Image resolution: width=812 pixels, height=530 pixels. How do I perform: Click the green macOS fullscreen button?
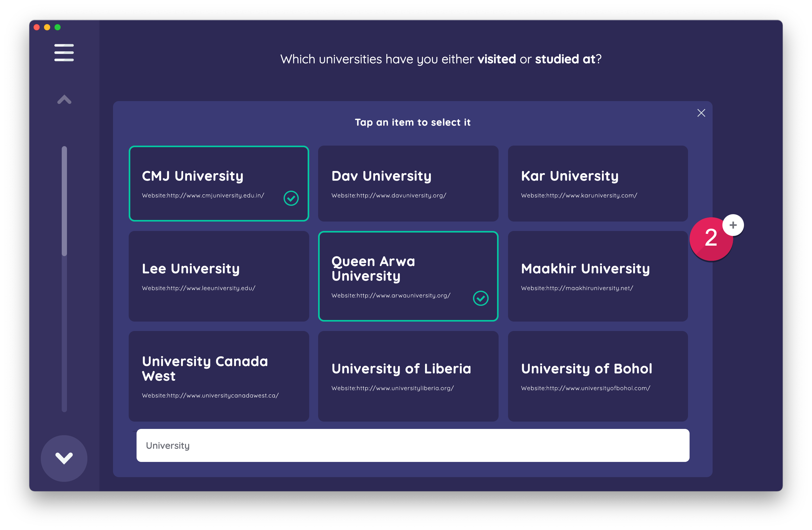click(x=58, y=27)
